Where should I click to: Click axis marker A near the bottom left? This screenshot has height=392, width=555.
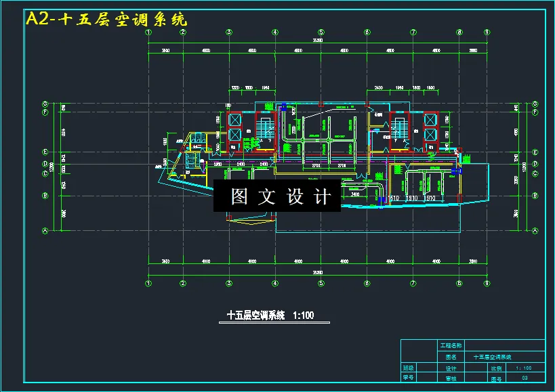tap(44, 230)
